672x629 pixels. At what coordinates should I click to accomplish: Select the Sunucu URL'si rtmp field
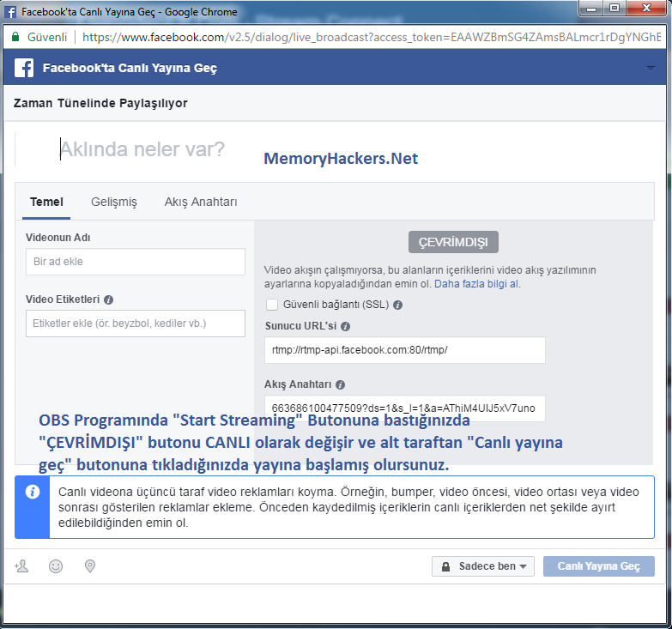coord(405,350)
